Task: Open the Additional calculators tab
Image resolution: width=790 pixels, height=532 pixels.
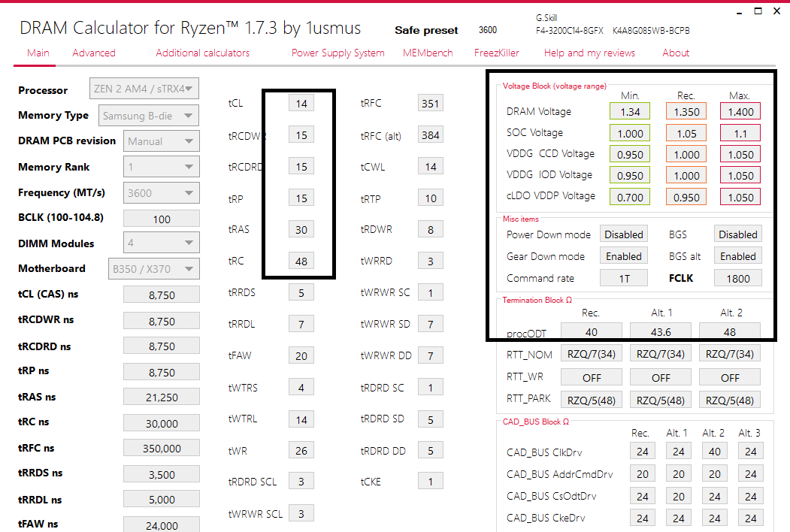Action: 202,53
